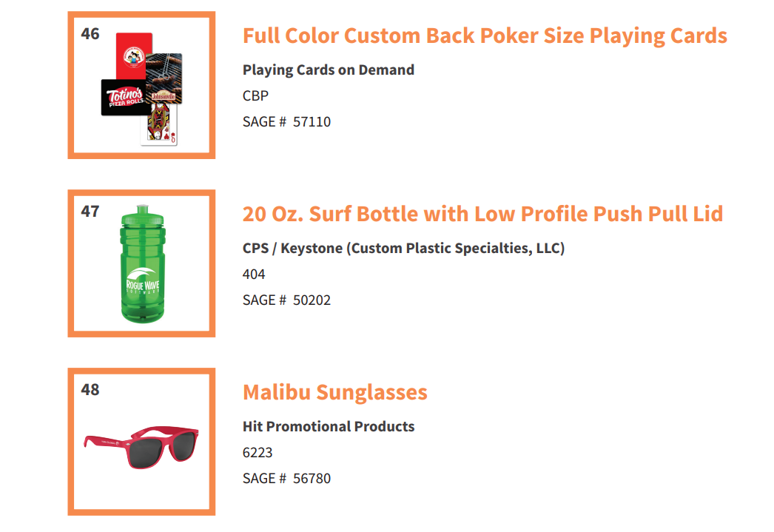This screenshot has width=774, height=532.
Task: Click the green Surf Bottle thumbnail
Action: point(141,263)
